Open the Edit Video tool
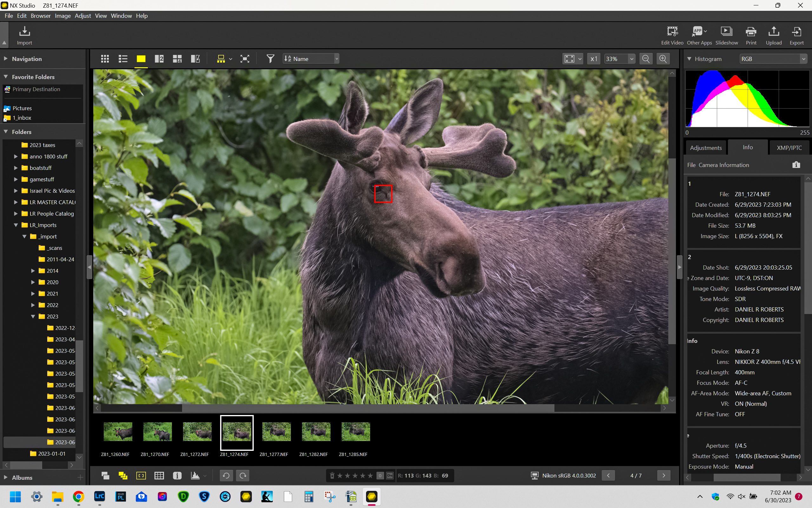The width and height of the screenshot is (812, 508). click(672, 35)
